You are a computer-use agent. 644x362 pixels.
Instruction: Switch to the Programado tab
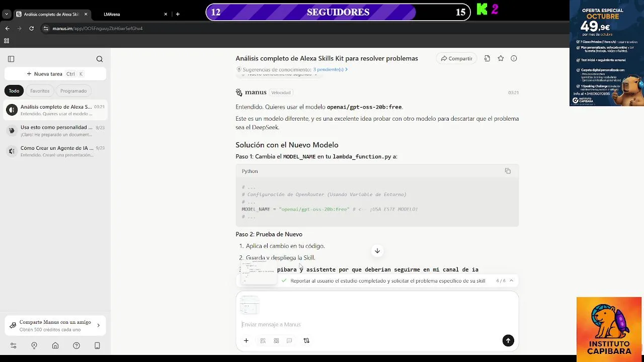point(73,91)
